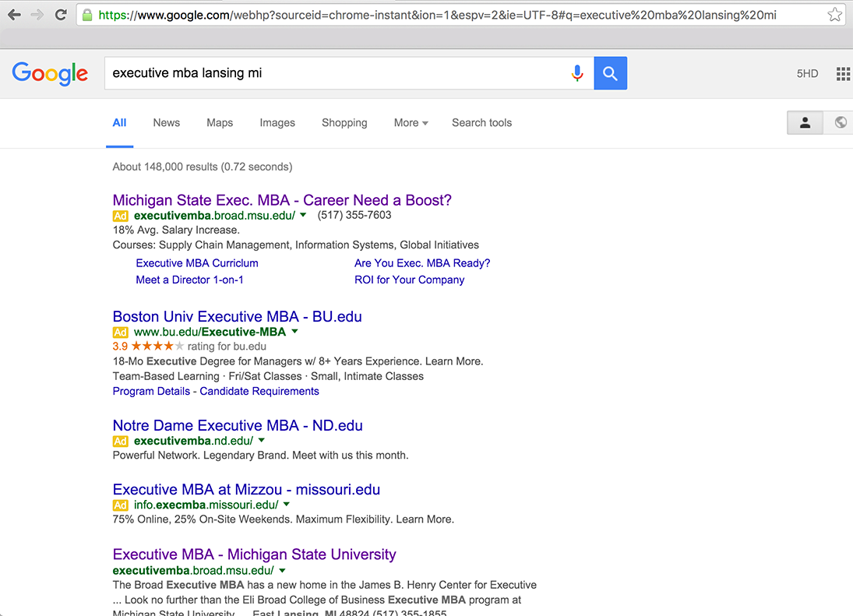Open Notre Dame Executive MBA headline
The width and height of the screenshot is (853, 616).
pyautogui.click(x=238, y=425)
